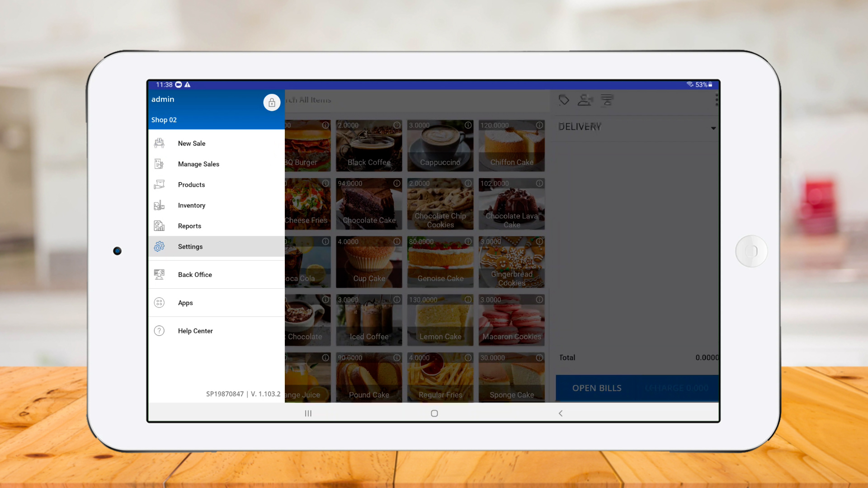Open the discount tag icon
Screen dimensions: 868x488
tap(564, 100)
